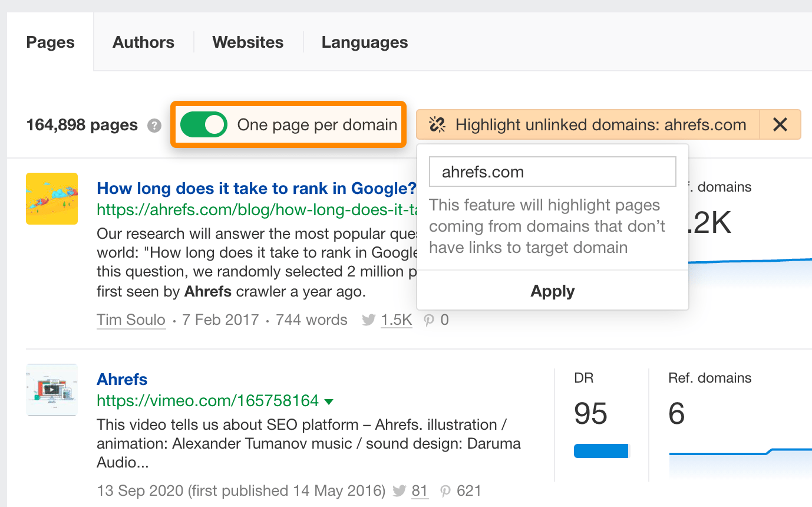Click the Twitter icon beside 81
Image resolution: width=812 pixels, height=507 pixels.
click(400, 491)
